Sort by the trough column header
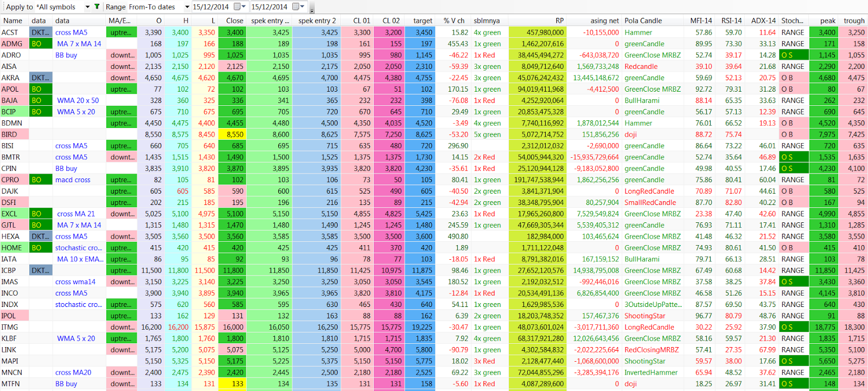868x391 pixels. tap(853, 21)
